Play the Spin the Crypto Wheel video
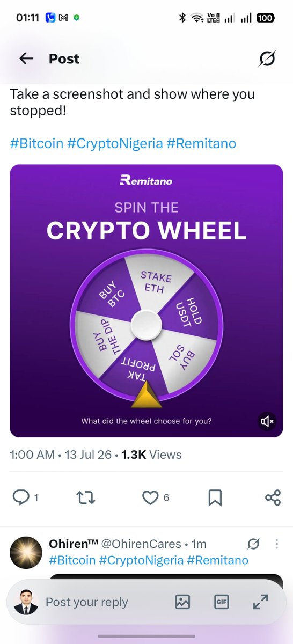Viewport: 293px width, 644px height. pos(146,301)
